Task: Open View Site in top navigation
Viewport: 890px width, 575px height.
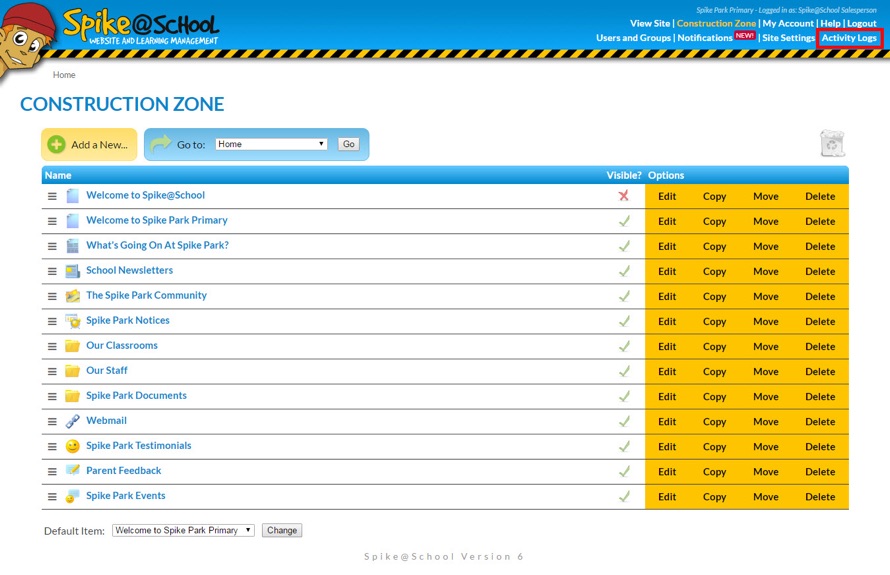Action: point(650,23)
